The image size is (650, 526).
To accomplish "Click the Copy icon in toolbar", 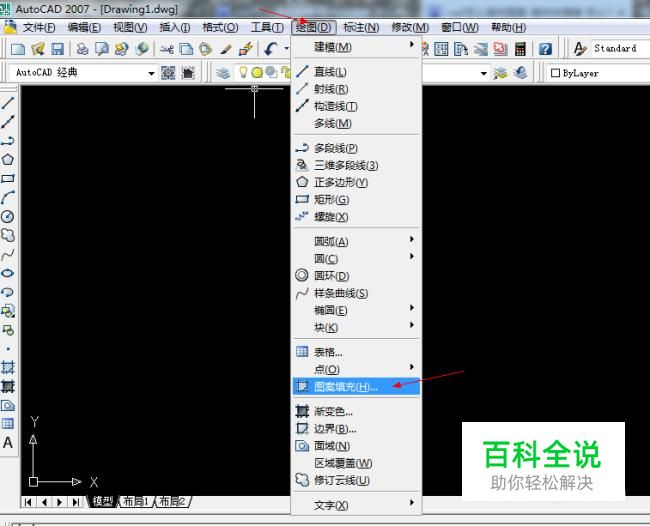I will [x=186, y=49].
